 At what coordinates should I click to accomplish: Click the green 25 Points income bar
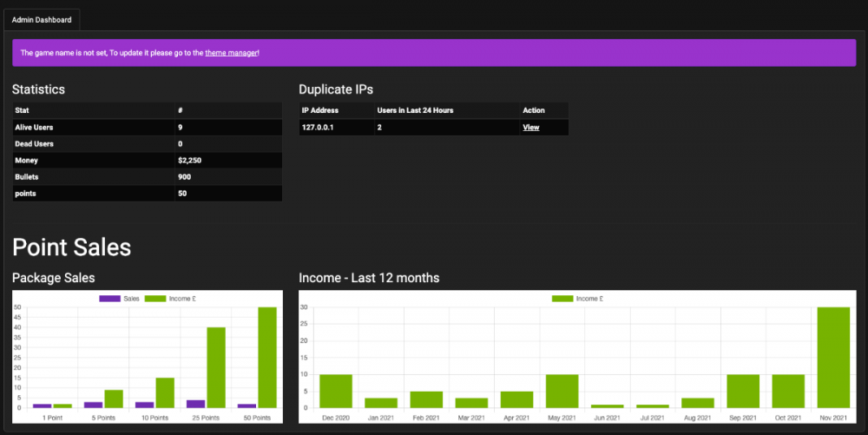pos(214,367)
